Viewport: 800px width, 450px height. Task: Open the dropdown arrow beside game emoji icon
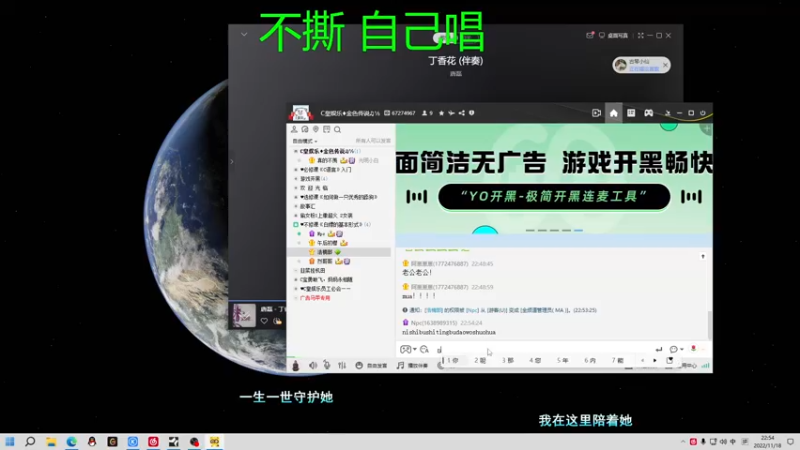point(415,349)
